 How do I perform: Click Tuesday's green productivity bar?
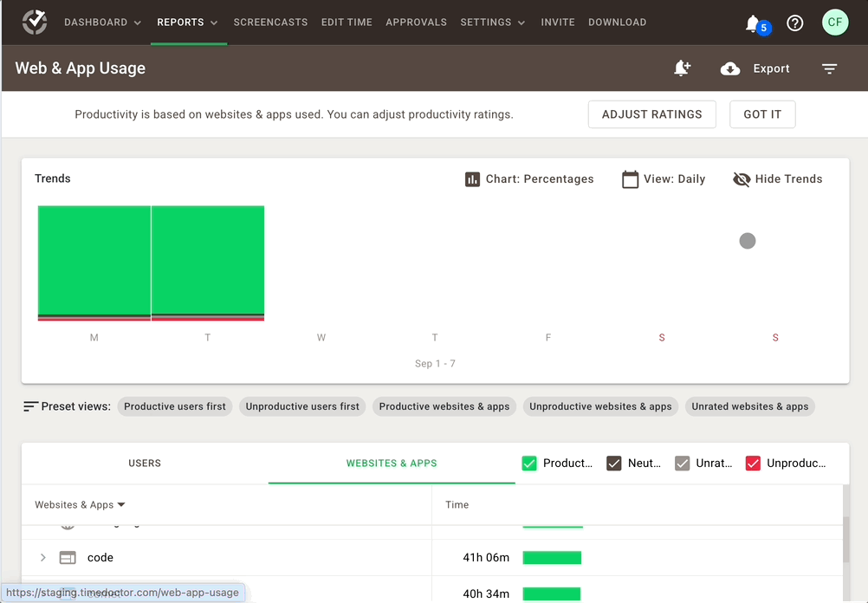tap(208, 260)
